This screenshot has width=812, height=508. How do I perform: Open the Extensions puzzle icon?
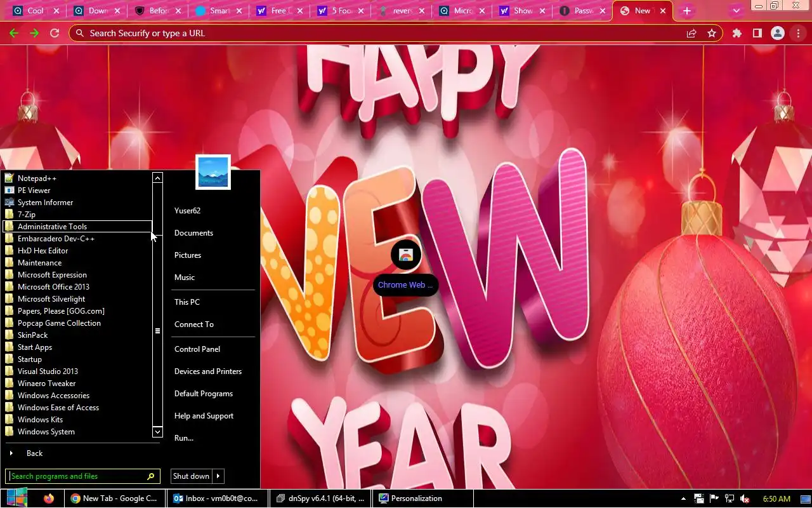[737, 33]
